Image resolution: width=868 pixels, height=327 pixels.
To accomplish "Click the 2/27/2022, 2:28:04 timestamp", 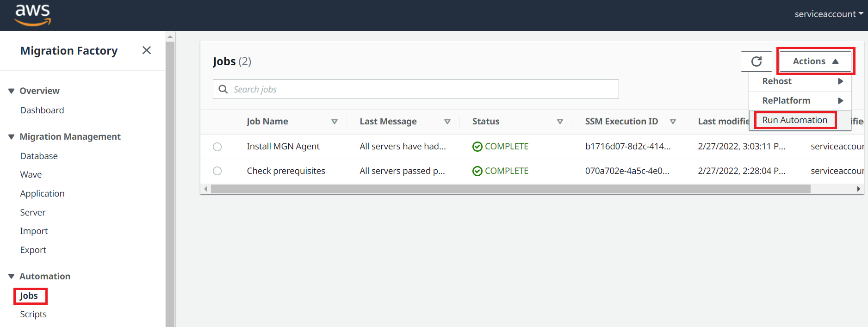I will 742,171.
